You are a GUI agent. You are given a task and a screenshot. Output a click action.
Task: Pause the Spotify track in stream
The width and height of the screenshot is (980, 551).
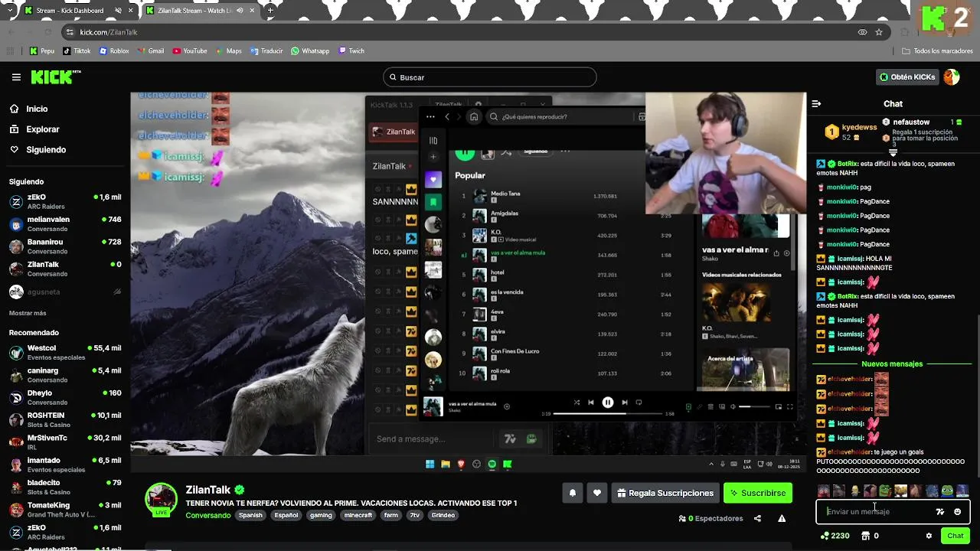[x=608, y=403]
